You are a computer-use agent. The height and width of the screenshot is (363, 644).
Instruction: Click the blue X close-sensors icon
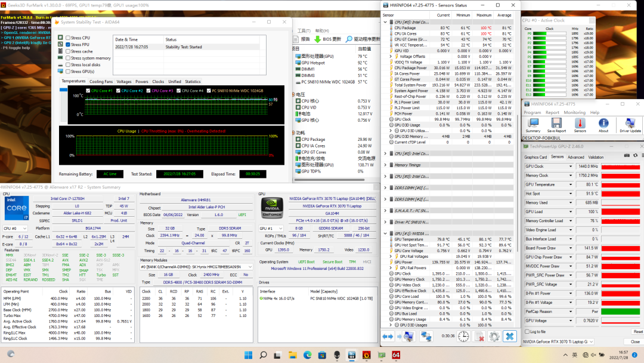510,337
